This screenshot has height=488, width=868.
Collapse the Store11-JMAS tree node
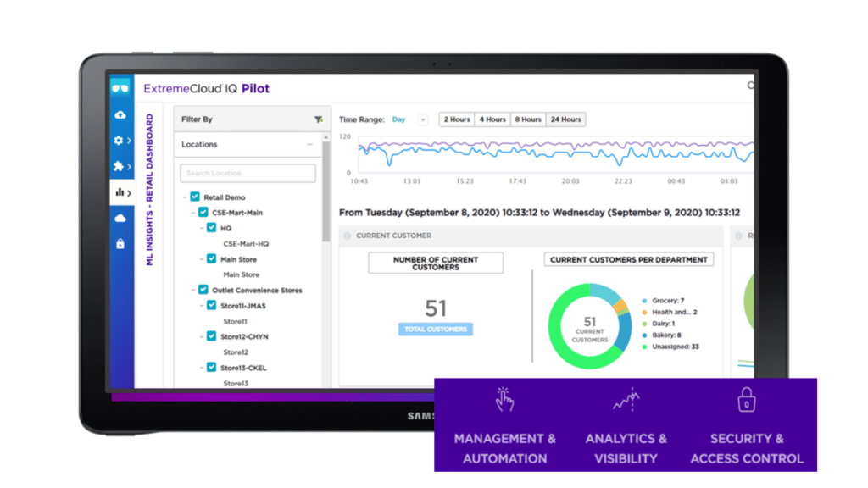click(202, 305)
